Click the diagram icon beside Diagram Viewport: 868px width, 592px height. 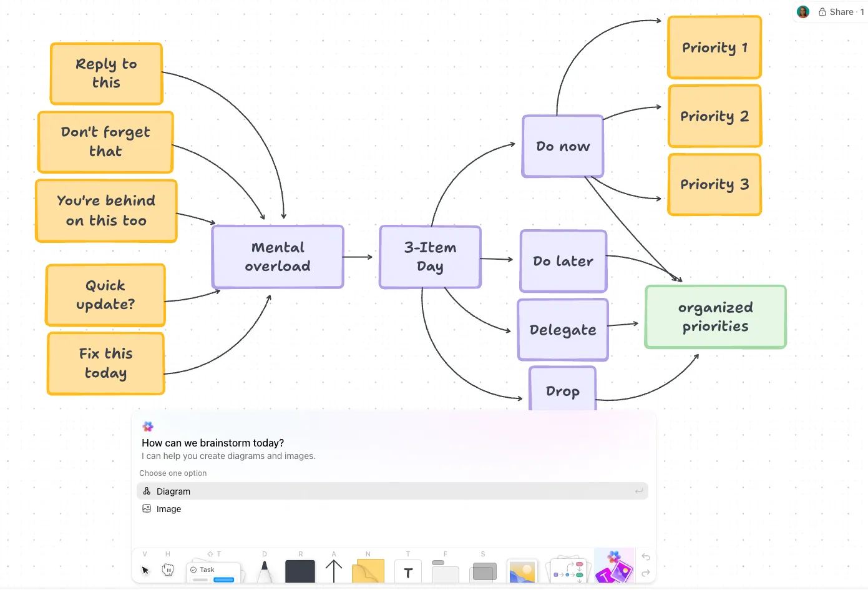coord(147,491)
